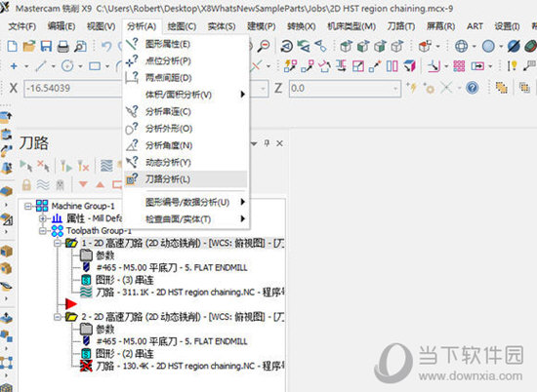The image size is (537, 392).
Task: Click the blue shaded sphere icon
Action: [488, 46]
